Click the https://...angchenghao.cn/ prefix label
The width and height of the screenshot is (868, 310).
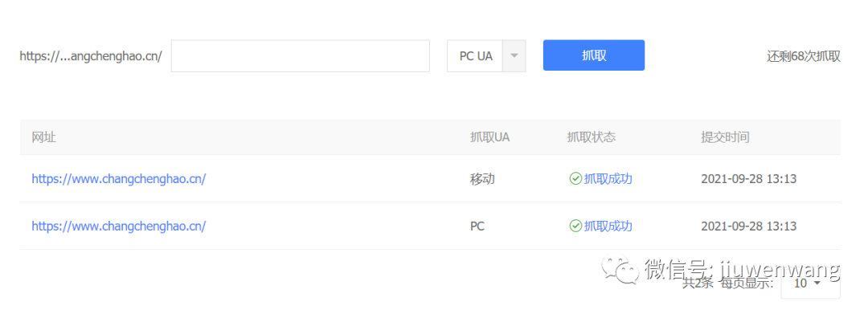pyautogui.click(x=91, y=56)
